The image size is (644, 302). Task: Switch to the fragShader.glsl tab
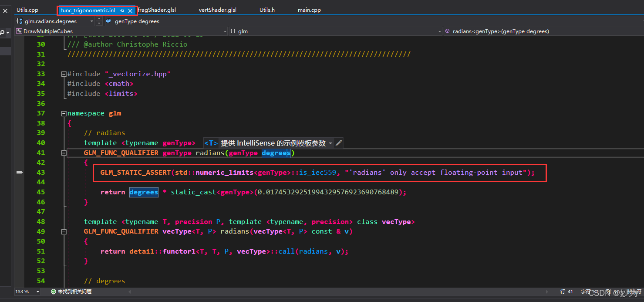157,10
